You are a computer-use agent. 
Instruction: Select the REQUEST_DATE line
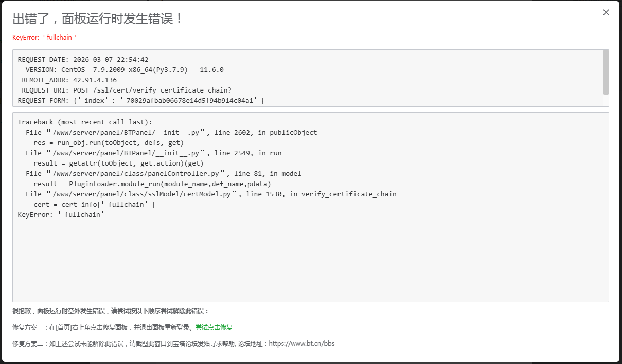[83, 60]
